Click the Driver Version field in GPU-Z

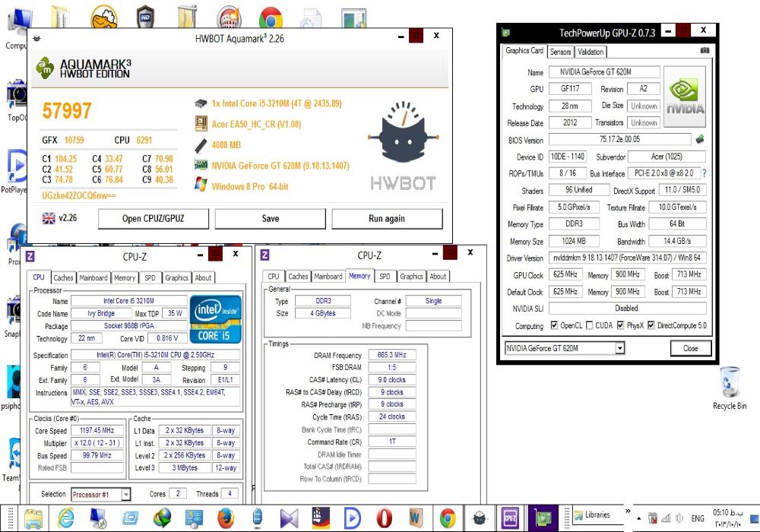coord(627,258)
